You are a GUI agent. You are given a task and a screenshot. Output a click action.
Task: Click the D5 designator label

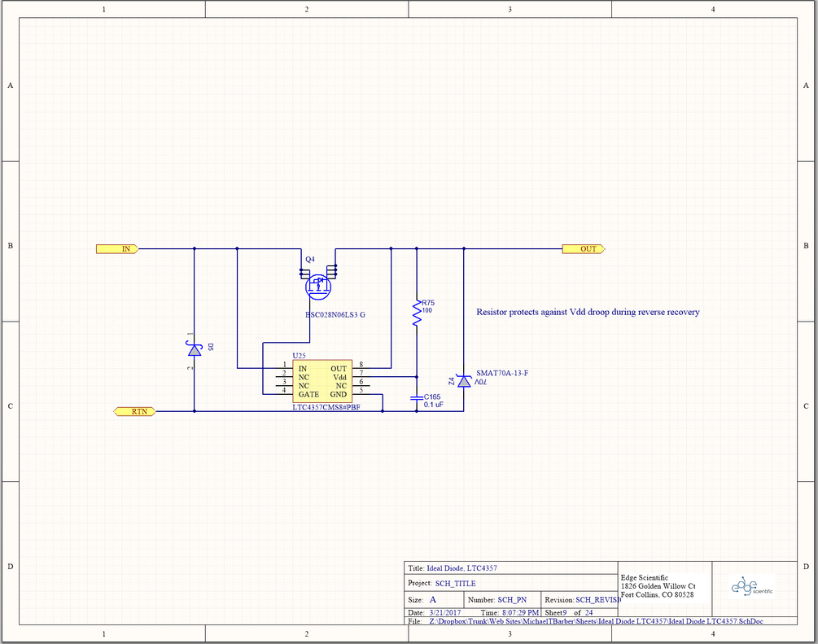[x=210, y=347]
